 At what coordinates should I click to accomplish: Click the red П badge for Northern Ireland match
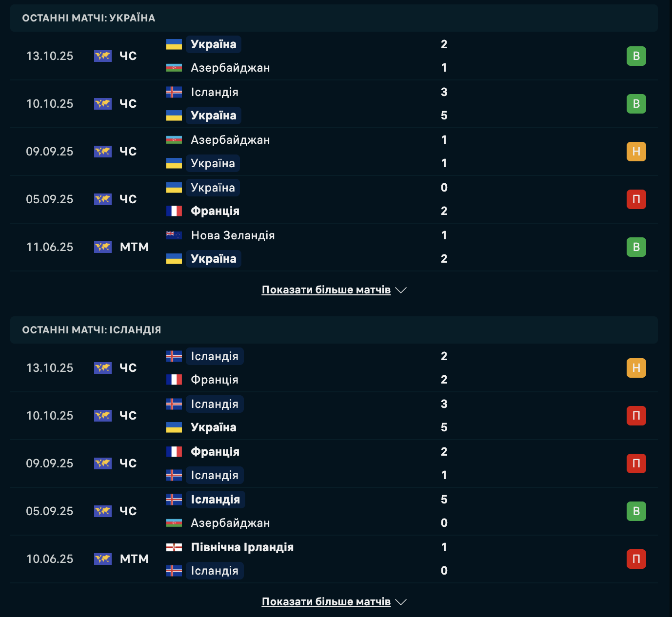point(636,559)
